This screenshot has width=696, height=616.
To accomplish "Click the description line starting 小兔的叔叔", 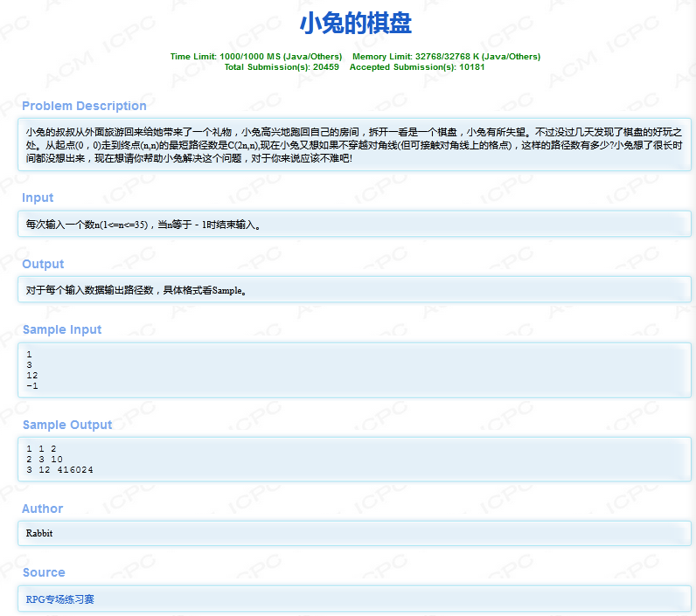I will tap(354, 132).
